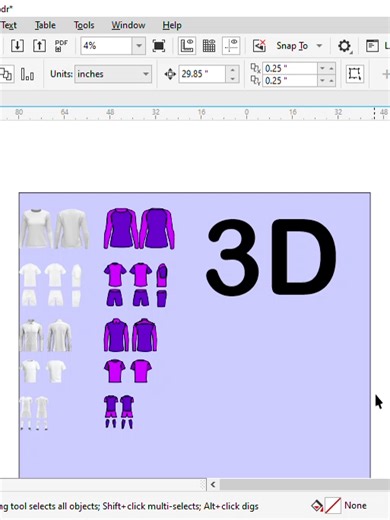
Task: Open the Text menu
Action: pyautogui.click(x=9, y=25)
